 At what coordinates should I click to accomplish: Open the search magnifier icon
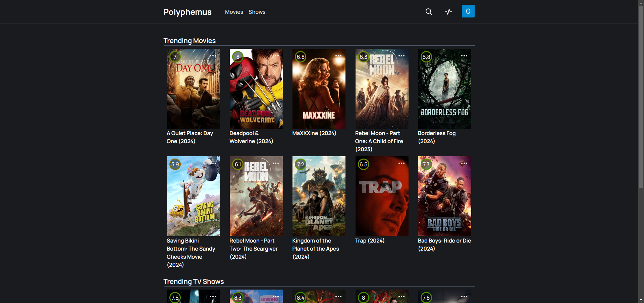coord(429,12)
